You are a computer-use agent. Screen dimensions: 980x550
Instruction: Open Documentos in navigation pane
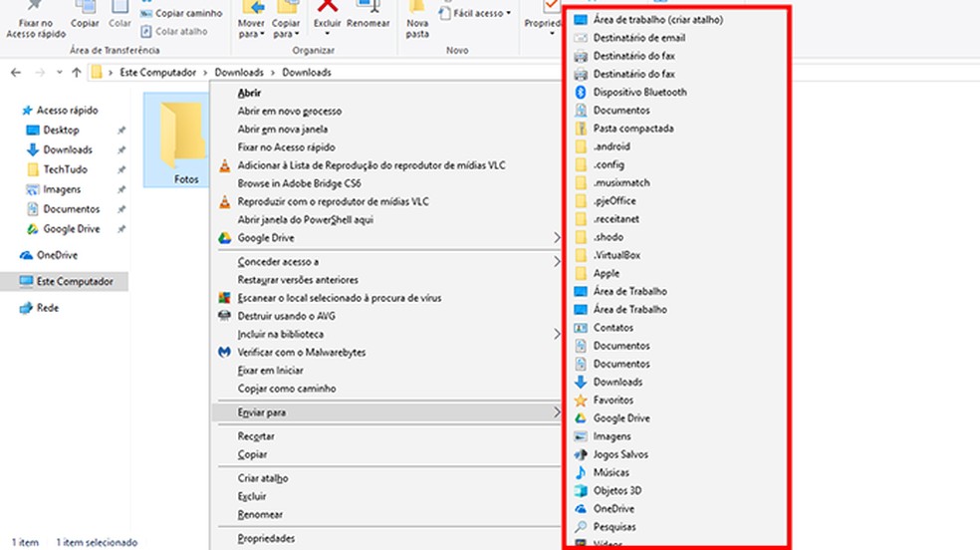63,209
